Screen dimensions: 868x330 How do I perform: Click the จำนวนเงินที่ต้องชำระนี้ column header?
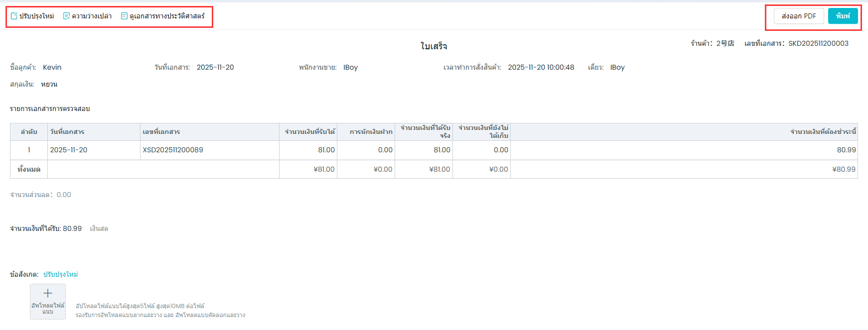coord(823,132)
